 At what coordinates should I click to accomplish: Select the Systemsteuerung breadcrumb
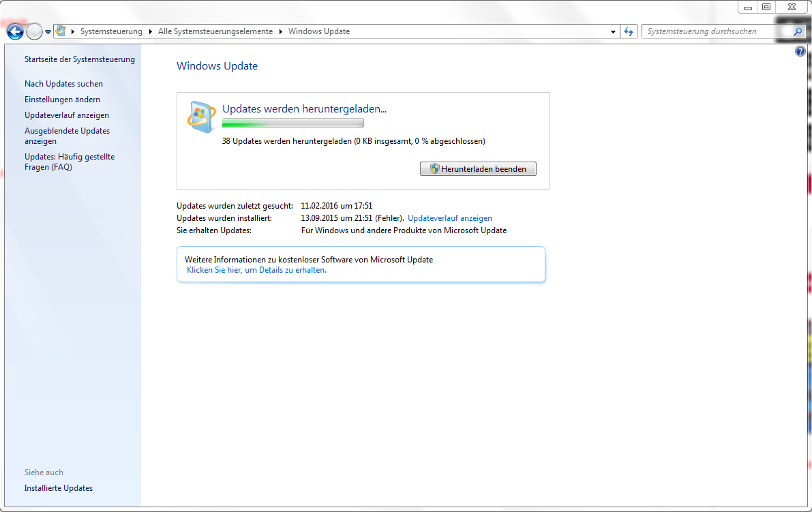click(x=111, y=31)
